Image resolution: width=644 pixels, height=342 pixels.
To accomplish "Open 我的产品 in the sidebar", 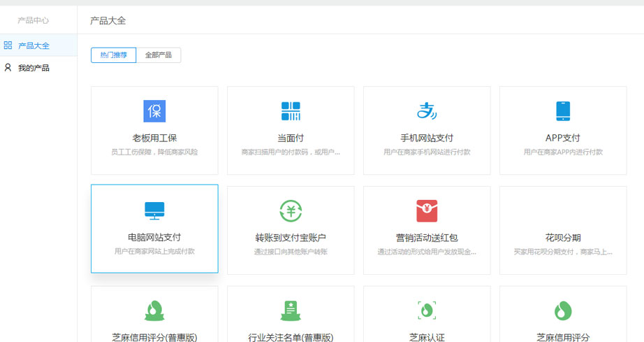I will pos(34,68).
